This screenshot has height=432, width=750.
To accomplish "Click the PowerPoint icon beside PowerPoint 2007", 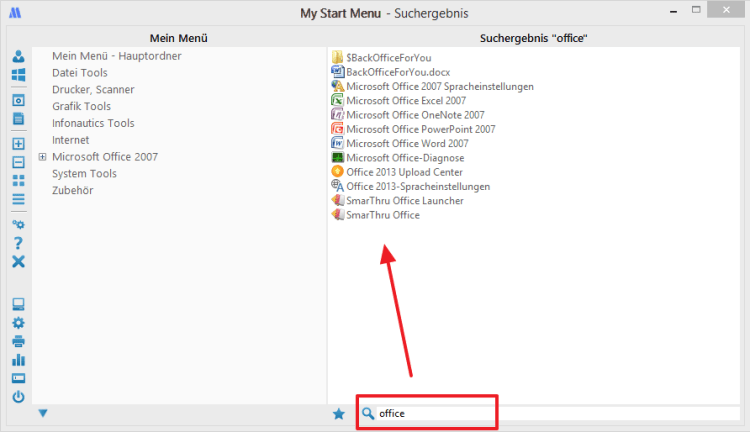I will click(337, 129).
